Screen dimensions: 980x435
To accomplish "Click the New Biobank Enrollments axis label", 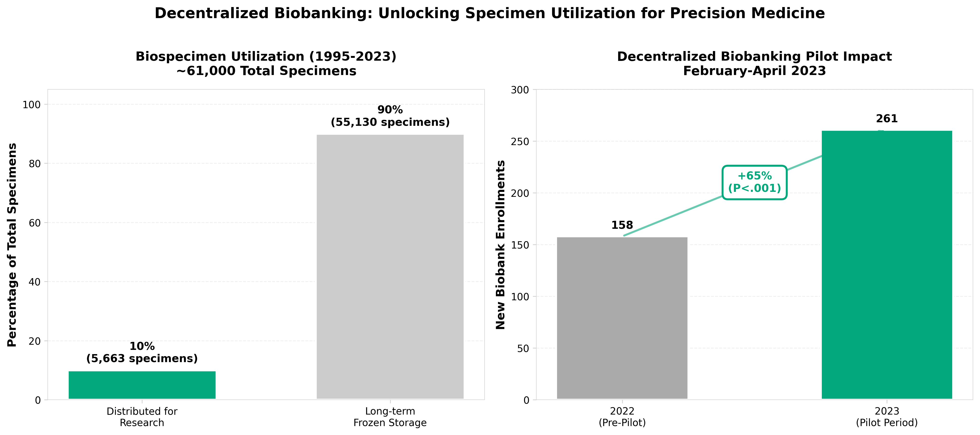I will pos(500,245).
